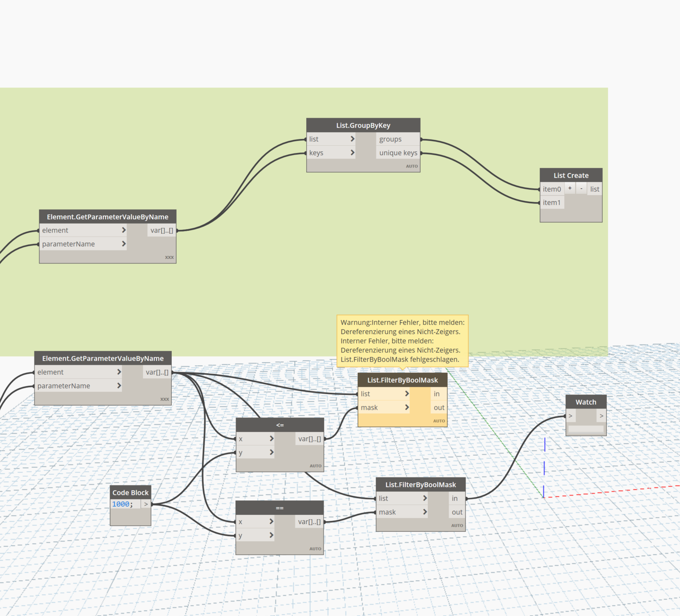Click the Watch node output port
The image size is (680, 616).
(x=601, y=416)
